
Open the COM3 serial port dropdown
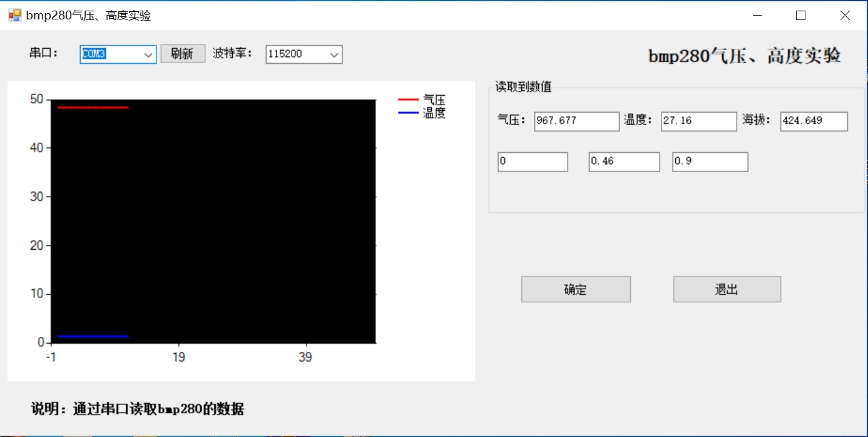point(148,54)
